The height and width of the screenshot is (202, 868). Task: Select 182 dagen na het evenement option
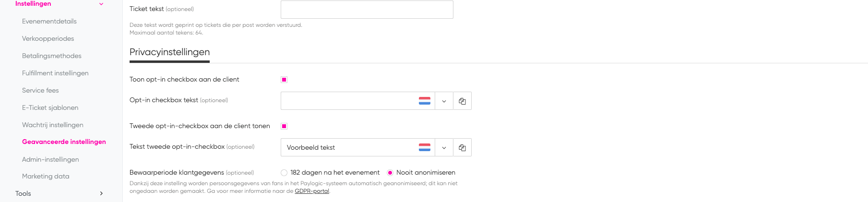pyautogui.click(x=284, y=173)
